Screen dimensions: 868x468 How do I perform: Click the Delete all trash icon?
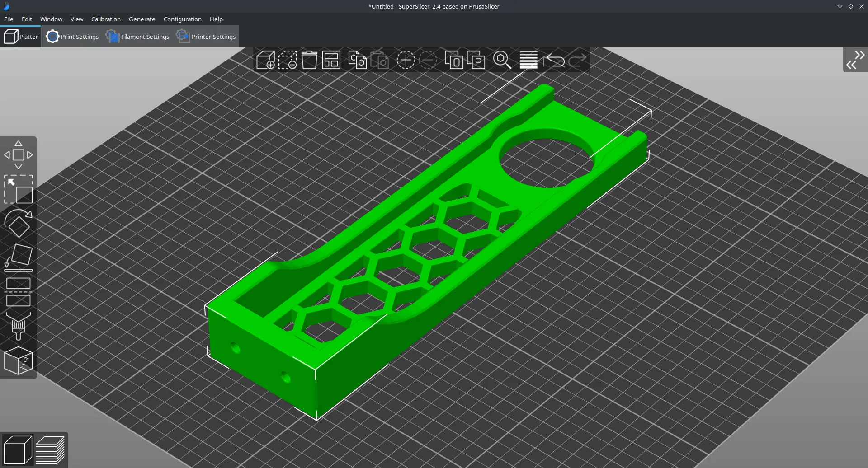(x=309, y=60)
